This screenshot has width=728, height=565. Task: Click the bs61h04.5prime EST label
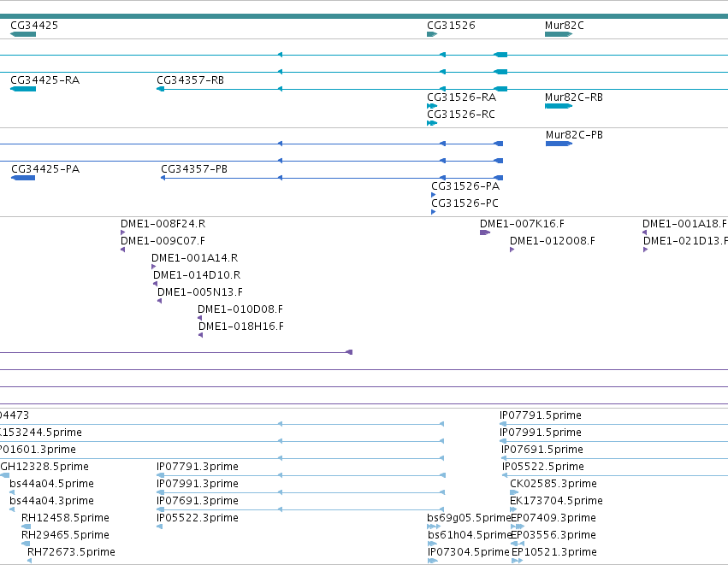(x=470, y=536)
